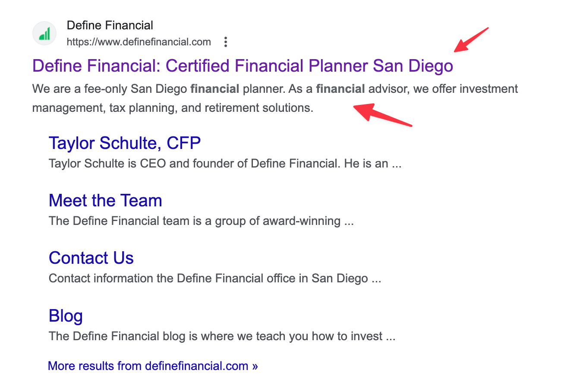561x392 pixels.
Task: Click the red arrow pointing at the title
Action: point(471,40)
